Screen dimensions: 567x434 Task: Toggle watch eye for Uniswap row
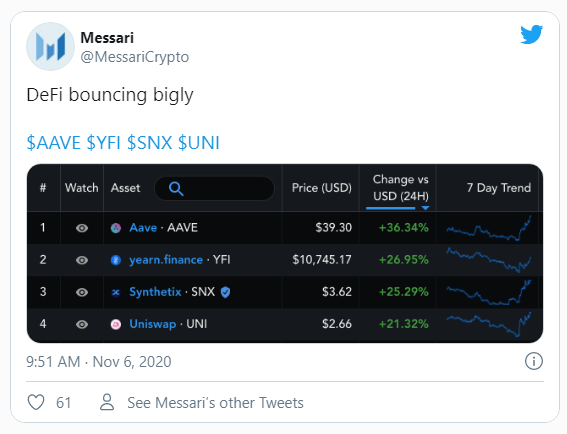[x=82, y=324]
